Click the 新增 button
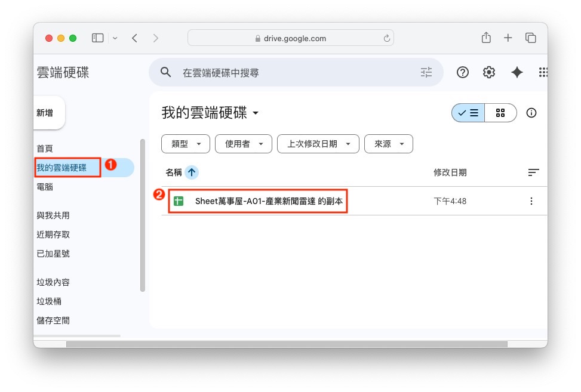 50,113
